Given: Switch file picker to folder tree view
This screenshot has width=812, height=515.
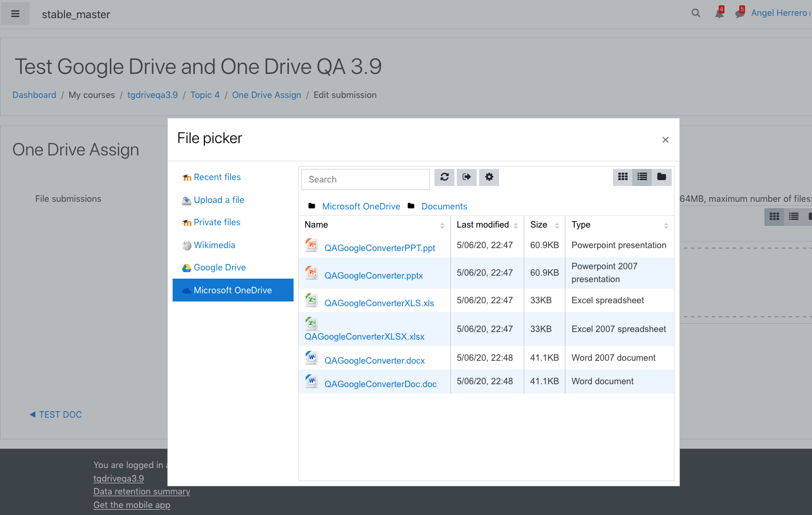Looking at the screenshot, I should coord(662,177).
